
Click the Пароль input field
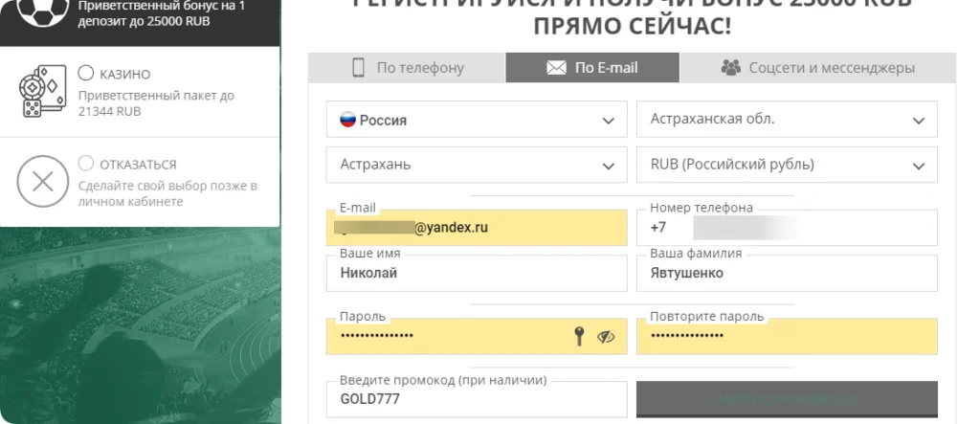tap(477, 337)
